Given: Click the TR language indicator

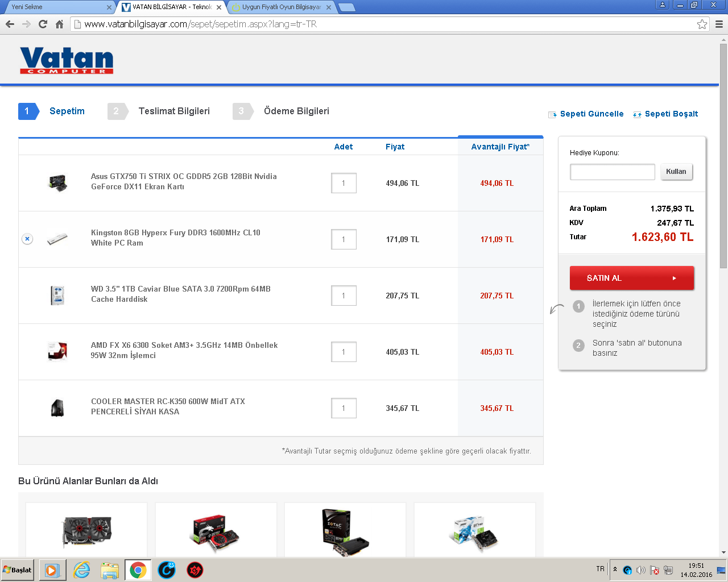Looking at the screenshot, I should pos(601,569).
